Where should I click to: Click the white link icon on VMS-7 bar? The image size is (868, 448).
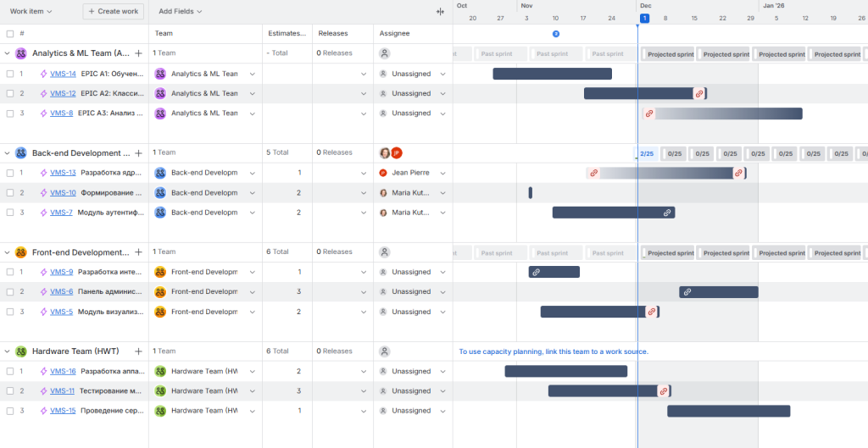pyautogui.click(x=667, y=213)
